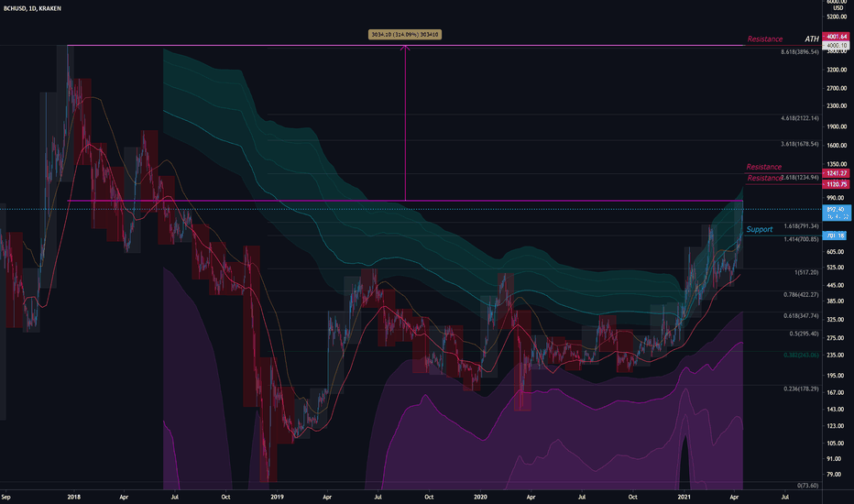Click the 1900.00 price scale label

click(x=837, y=126)
